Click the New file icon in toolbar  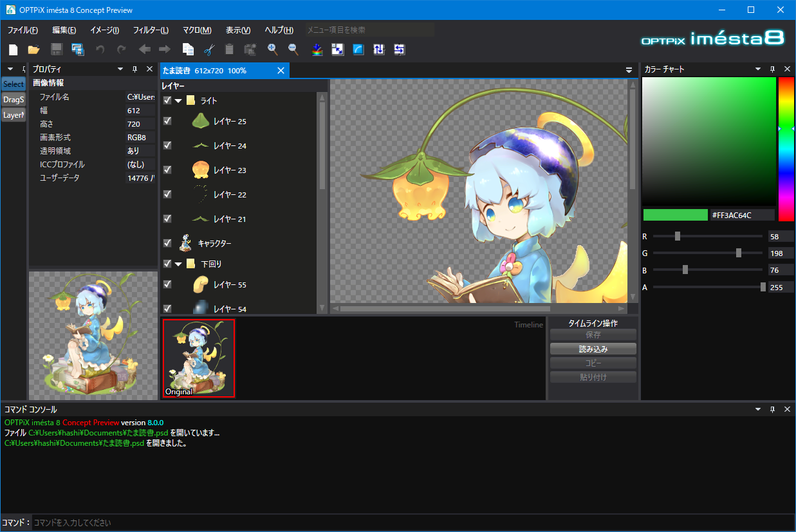click(14, 50)
